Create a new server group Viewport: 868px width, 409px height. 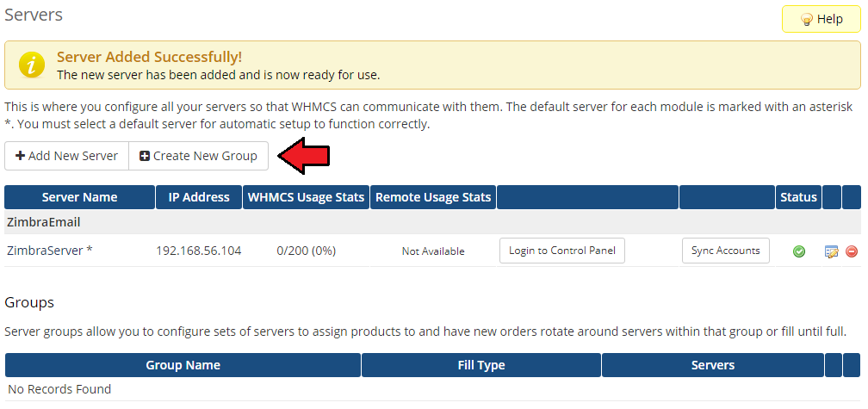[x=198, y=156]
